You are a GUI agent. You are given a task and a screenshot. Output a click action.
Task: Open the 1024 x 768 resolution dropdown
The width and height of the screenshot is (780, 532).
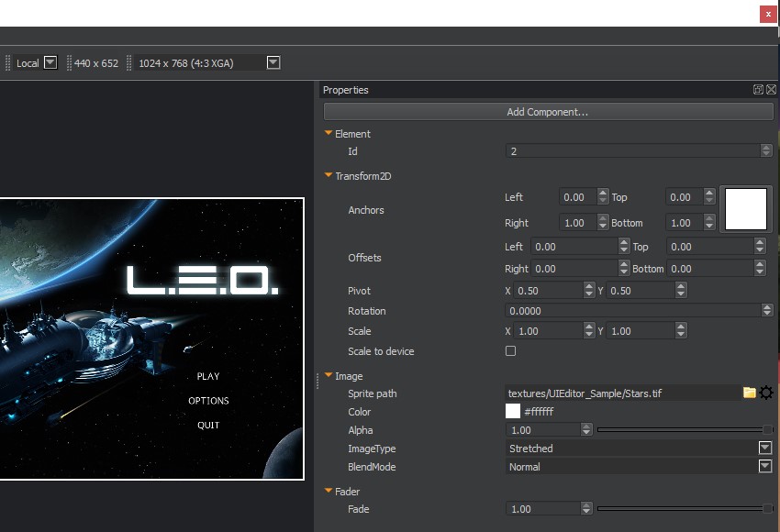(273, 62)
